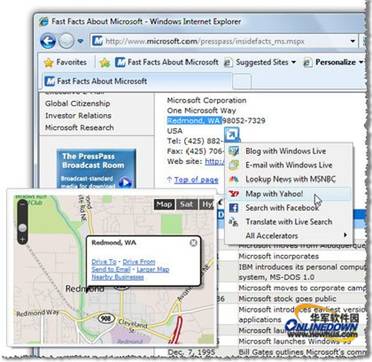
Task: Click the map zoom slider knob
Action: (x=22, y=228)
